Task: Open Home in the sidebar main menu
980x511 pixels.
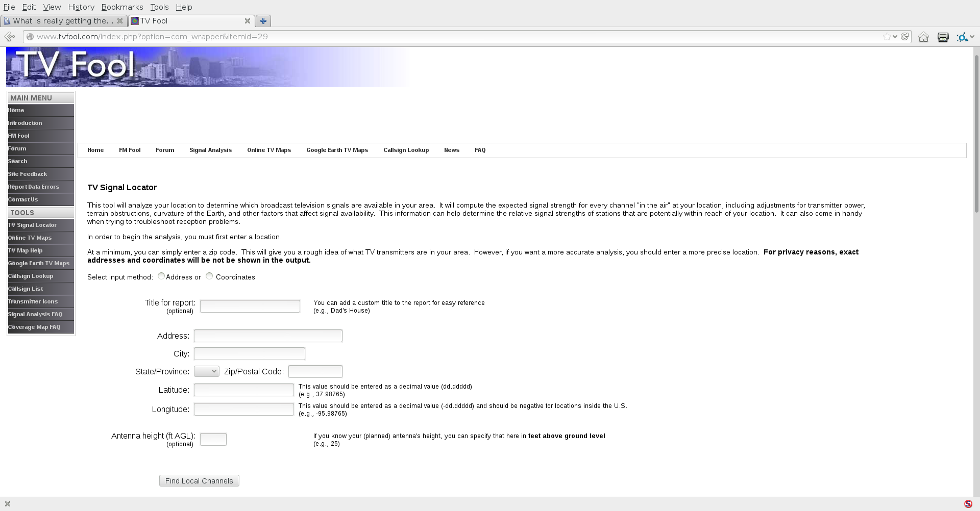Action: coord(41,110)
